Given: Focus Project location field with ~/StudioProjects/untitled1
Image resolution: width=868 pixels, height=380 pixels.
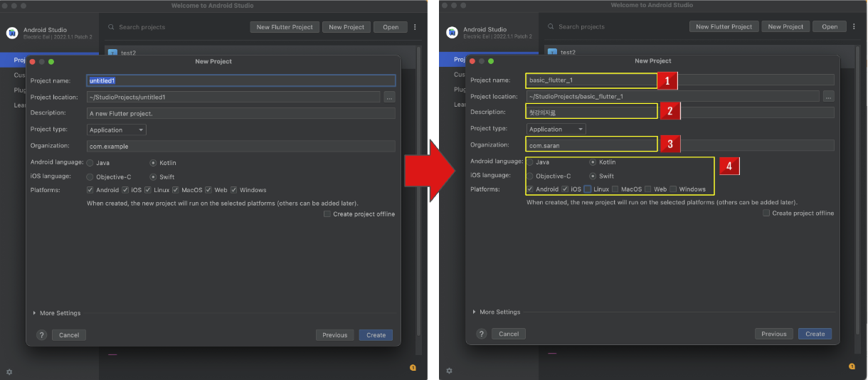Looking at the screenshot, I should click(x=233, y=97).
